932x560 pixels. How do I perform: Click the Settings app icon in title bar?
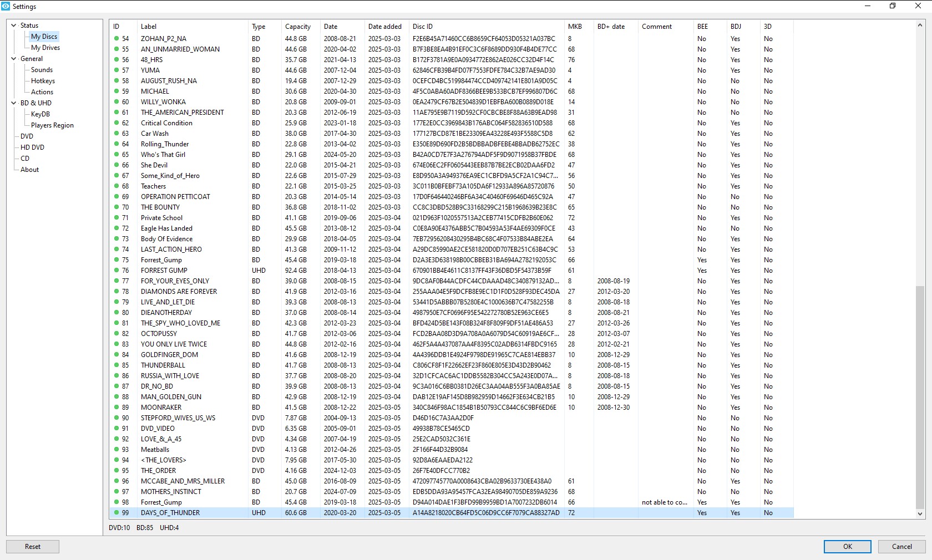coord(6,6)
